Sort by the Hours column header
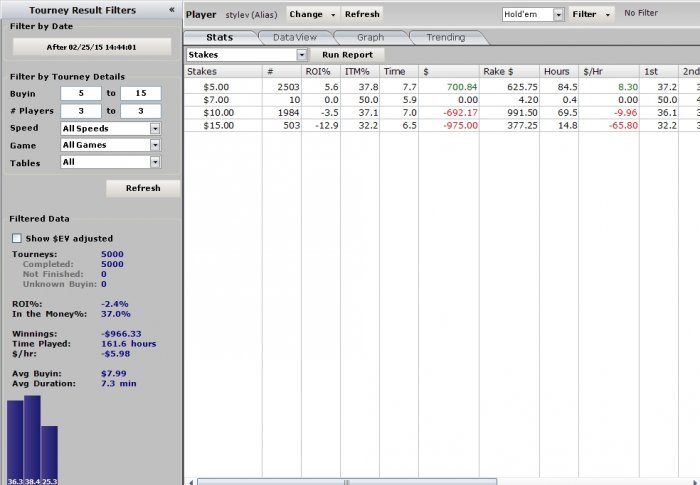Screen dimensions: 700x485 click(559, 71)
